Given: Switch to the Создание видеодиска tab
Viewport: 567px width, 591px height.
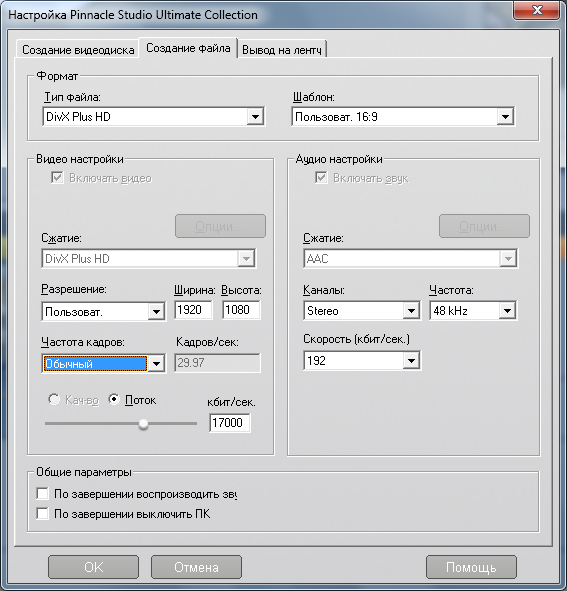Looking at the screenshot, I should (78, 49).
